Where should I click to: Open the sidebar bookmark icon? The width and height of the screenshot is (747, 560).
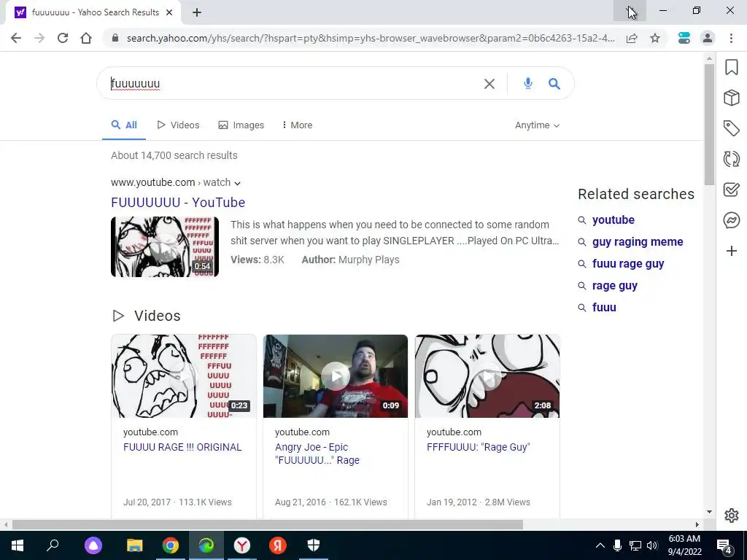click(731, 67)
